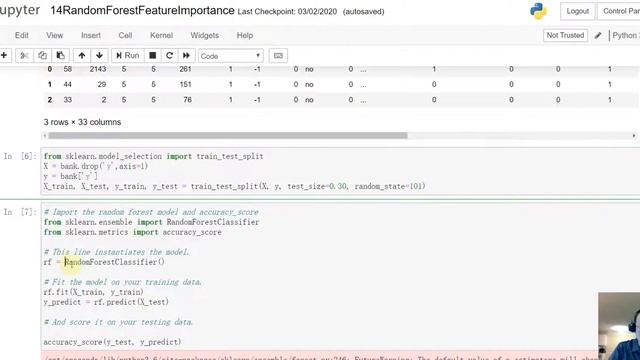Viewport: 640px width, 360px height.
Task: Click the RandomForestClassifier() code line
Action: pos(104,262)
